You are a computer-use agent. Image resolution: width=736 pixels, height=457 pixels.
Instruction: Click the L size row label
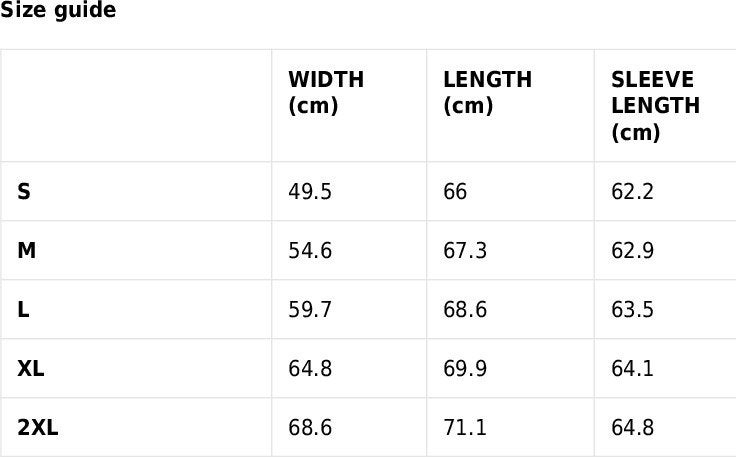pos(23,309)
